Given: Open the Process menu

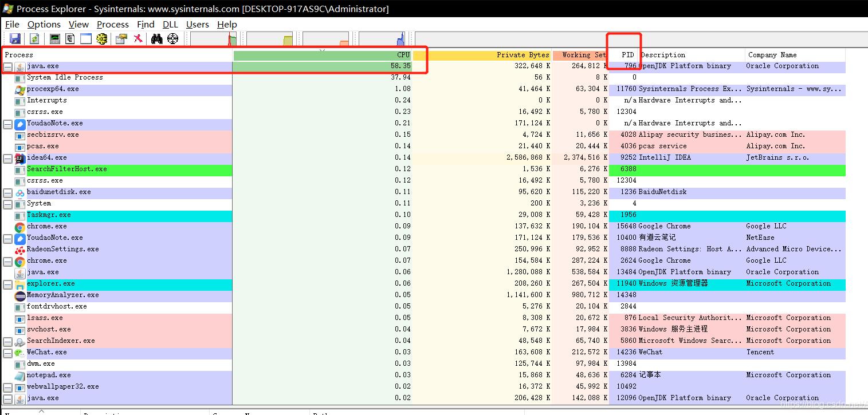Looking at the screenshot, I should [x=113, y=24].
